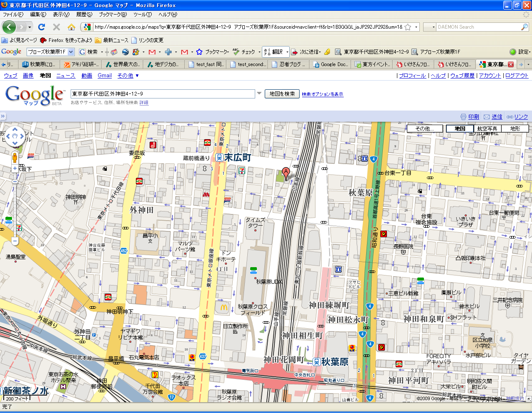Open the list all tabs dropdown

pyautogui.click(x=528, y=64)
